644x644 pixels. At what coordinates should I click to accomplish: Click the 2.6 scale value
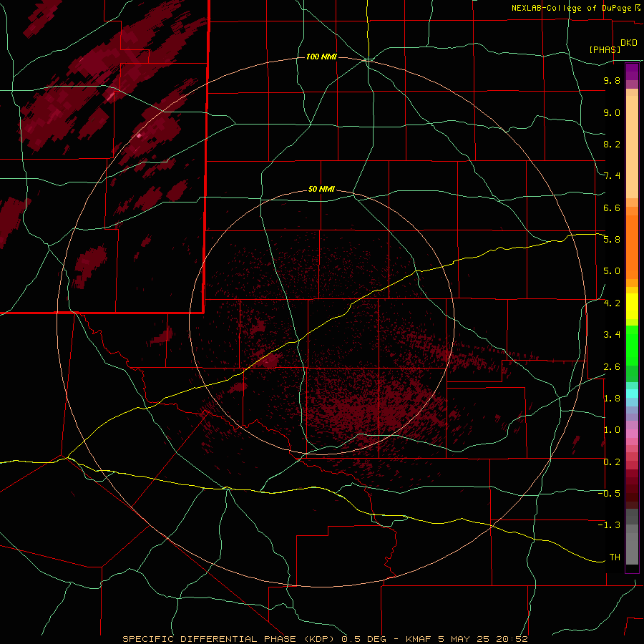[612, 367]
